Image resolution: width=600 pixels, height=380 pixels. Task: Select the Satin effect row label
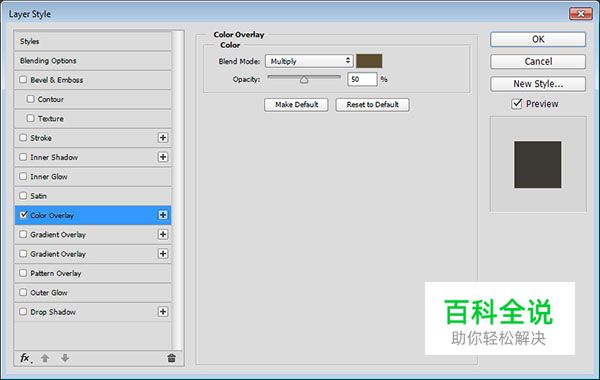coord(39,196)
